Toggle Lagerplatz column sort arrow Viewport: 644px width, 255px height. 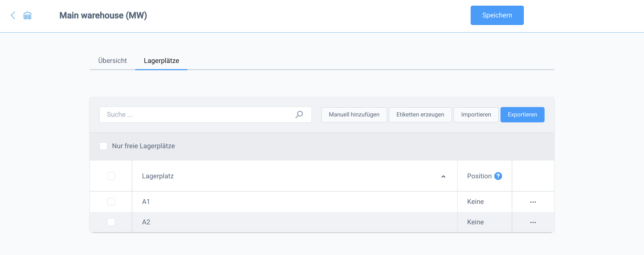(x=443, y=176)
